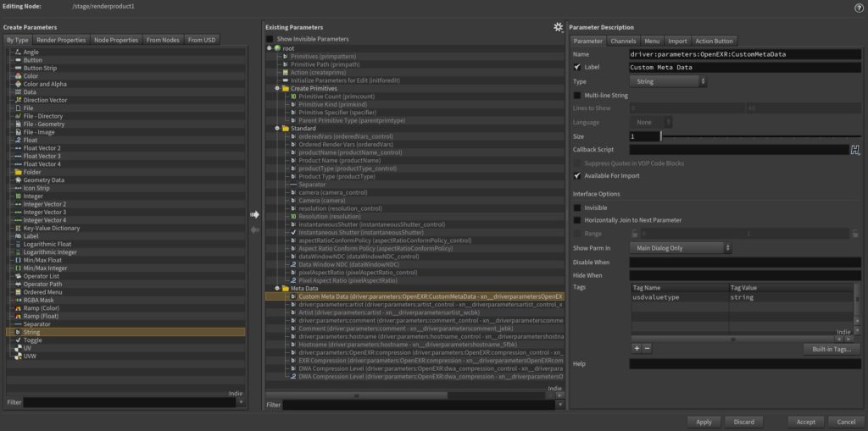Select the UVW parameter type
Image resolution: width=868 pixels, height=431 pixels.
pos(30,356)
